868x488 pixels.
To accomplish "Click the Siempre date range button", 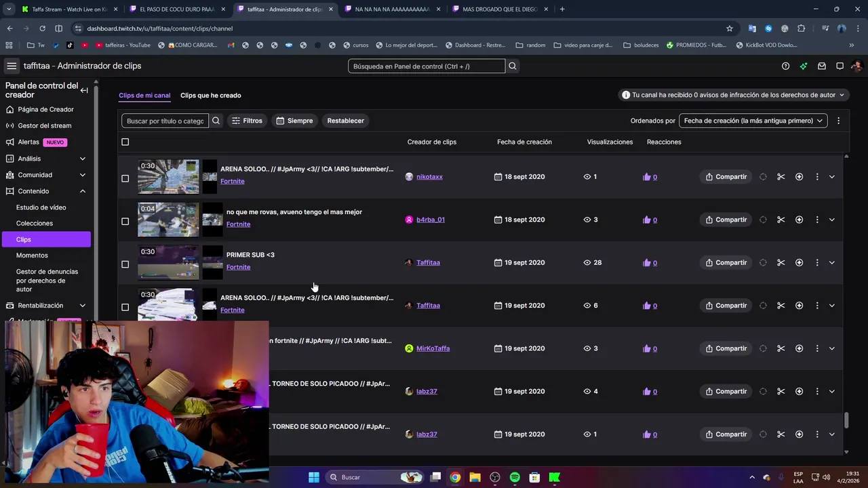I will tap(294, 121).
